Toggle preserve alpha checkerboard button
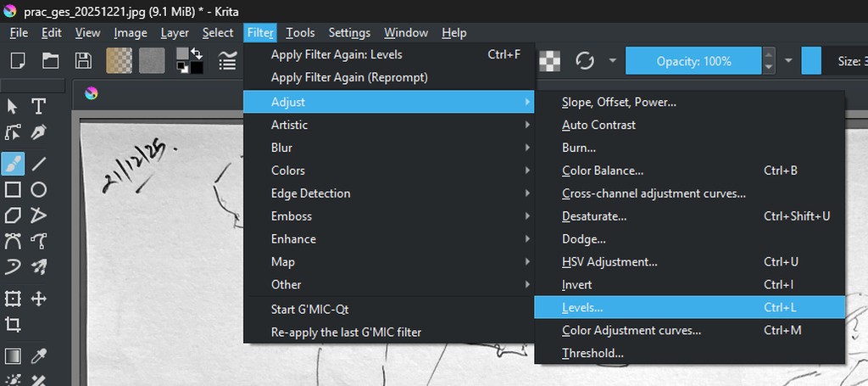The image size is (868, 386). [x=552, y=61]
